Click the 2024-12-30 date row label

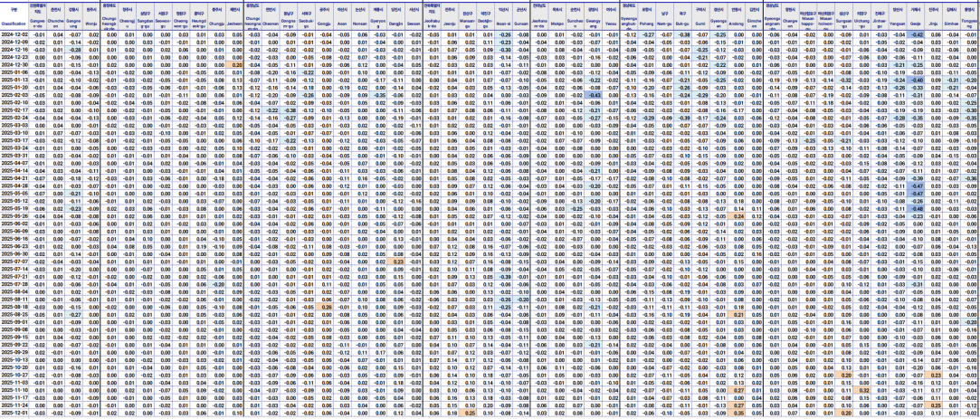[x=14, y=65]
